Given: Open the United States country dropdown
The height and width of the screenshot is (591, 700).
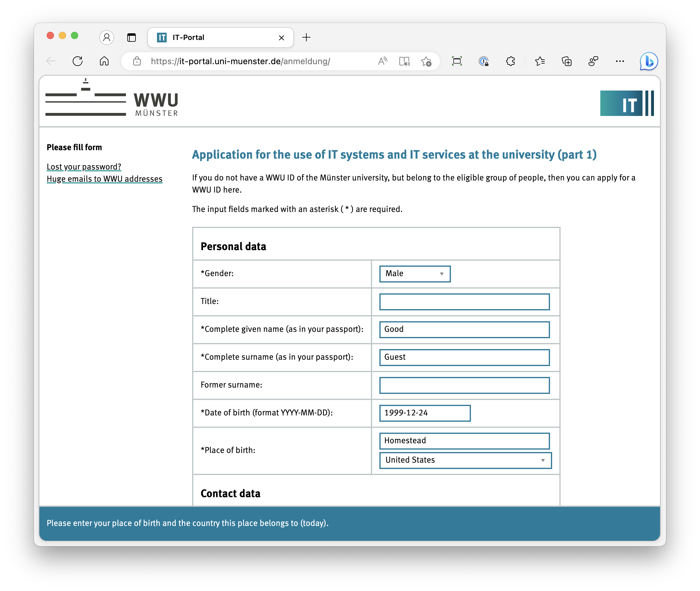Looking at the screenshot, I should pyautogui.click(x=465, y=460).
